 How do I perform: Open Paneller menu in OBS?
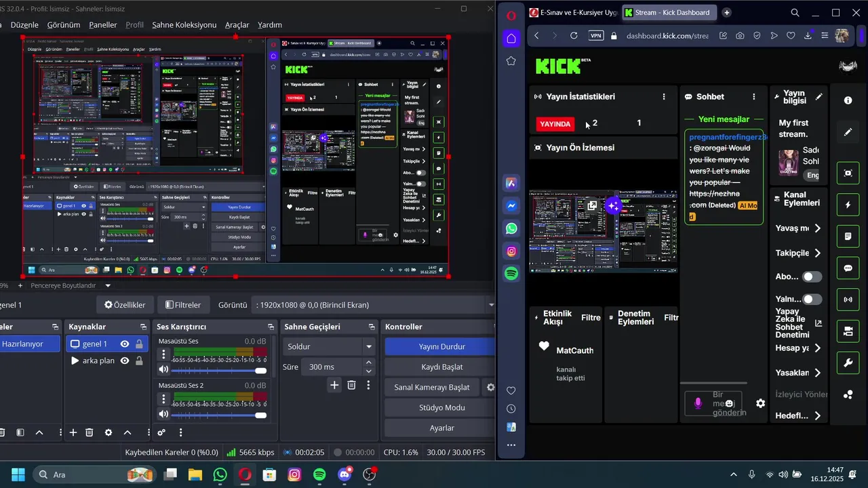(x=103, y=25)
